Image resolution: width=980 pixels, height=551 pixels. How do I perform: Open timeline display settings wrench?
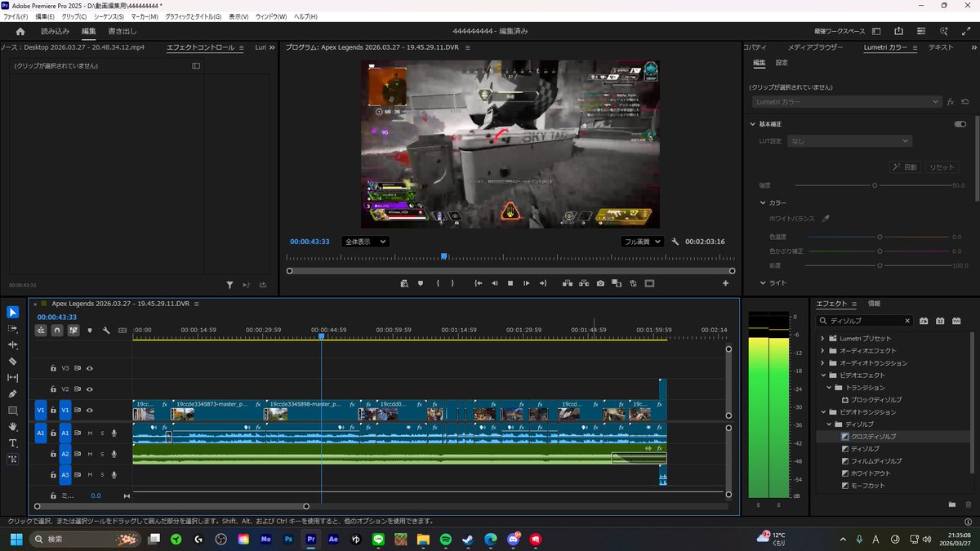coord(106,331)
